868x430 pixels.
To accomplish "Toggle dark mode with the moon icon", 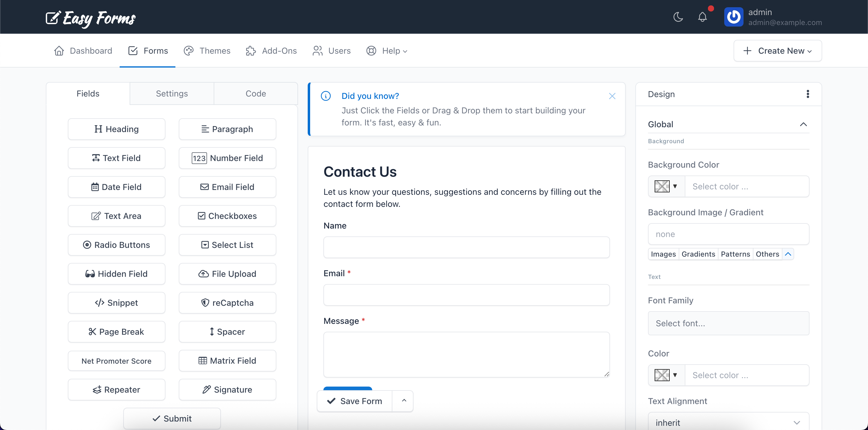I will click(678, 17).
